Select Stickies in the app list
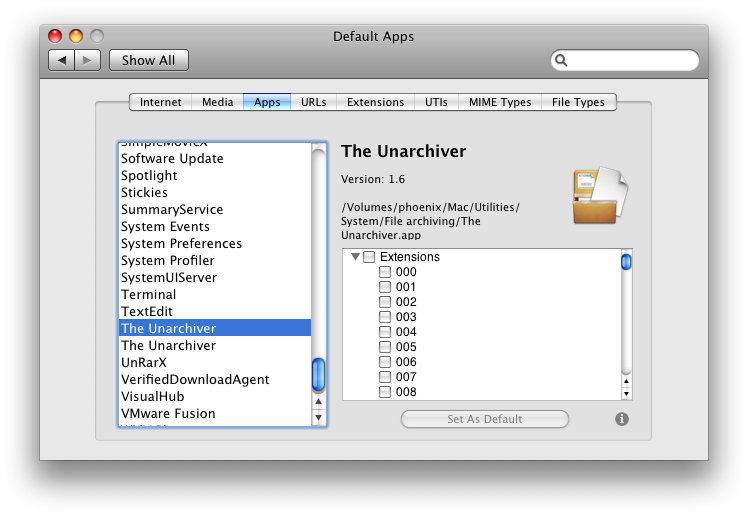Screen dimensions: 748x515 pyautogui.click(x=215, y=192)
